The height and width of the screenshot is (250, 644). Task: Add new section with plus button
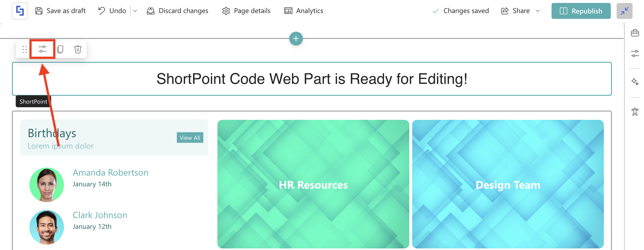(x=296, y=39)
